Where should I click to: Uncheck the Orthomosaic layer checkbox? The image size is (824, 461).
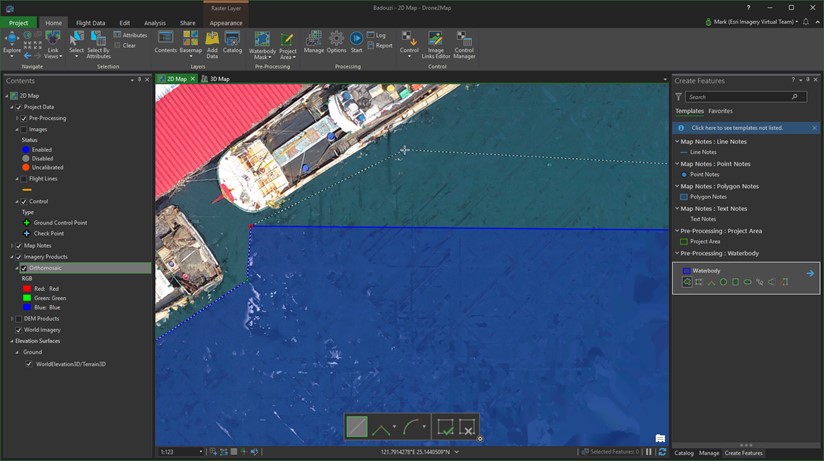coord(24,268)
